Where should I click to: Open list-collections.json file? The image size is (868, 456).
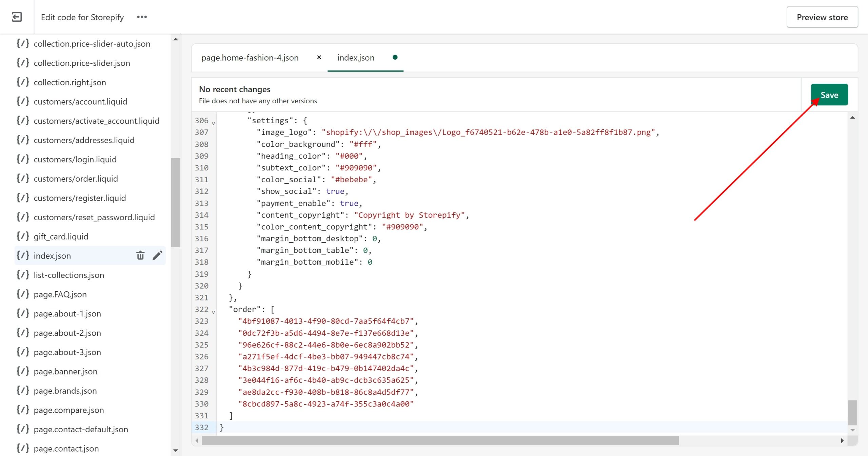coord(69,275)
